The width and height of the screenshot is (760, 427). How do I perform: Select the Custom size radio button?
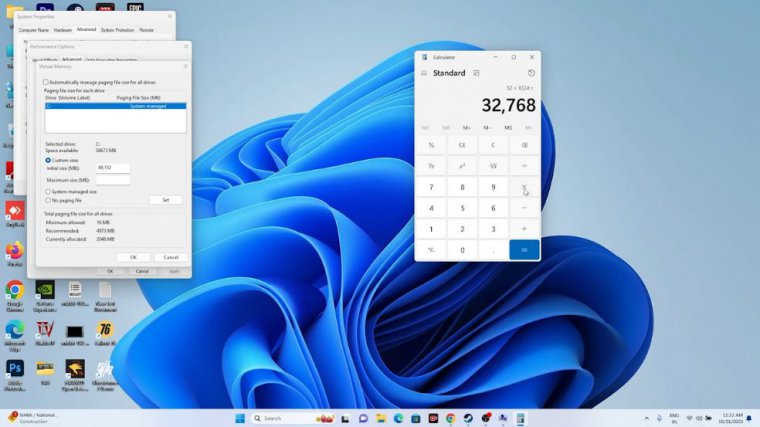tap(48, 160)
